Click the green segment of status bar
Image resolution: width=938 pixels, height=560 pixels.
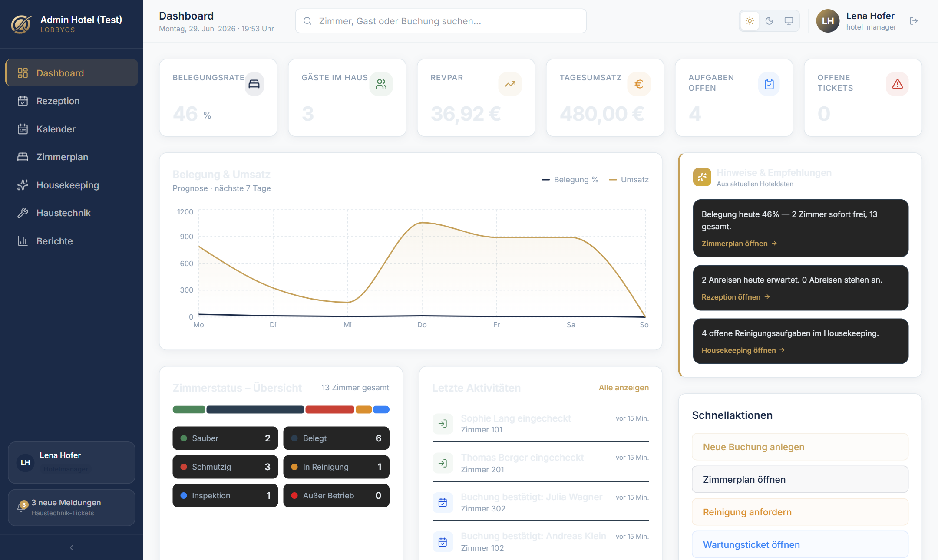tap(189, 409)
